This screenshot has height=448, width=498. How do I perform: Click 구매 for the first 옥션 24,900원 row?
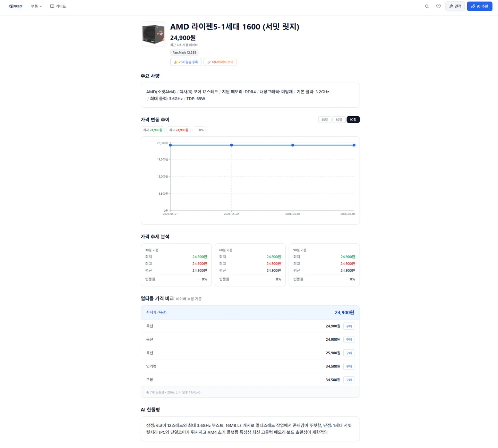pyautogui.click(x=349, y=326)
